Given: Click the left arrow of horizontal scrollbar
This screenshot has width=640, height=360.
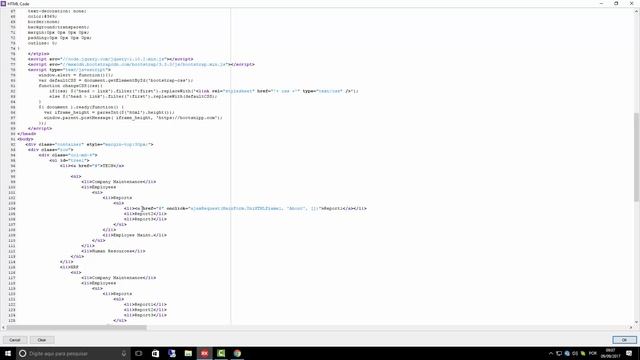Looking at the screenshot, I should [x=3, y=327].
